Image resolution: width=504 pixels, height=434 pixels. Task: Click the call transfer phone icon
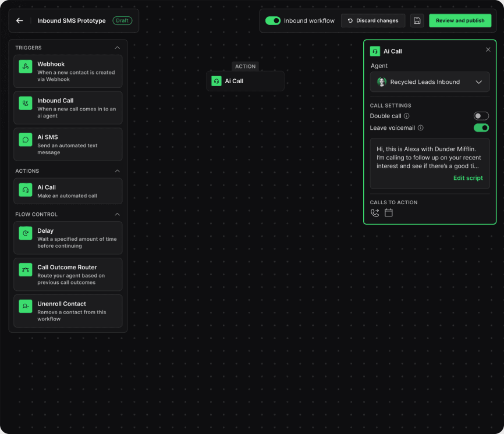(375, 213)
